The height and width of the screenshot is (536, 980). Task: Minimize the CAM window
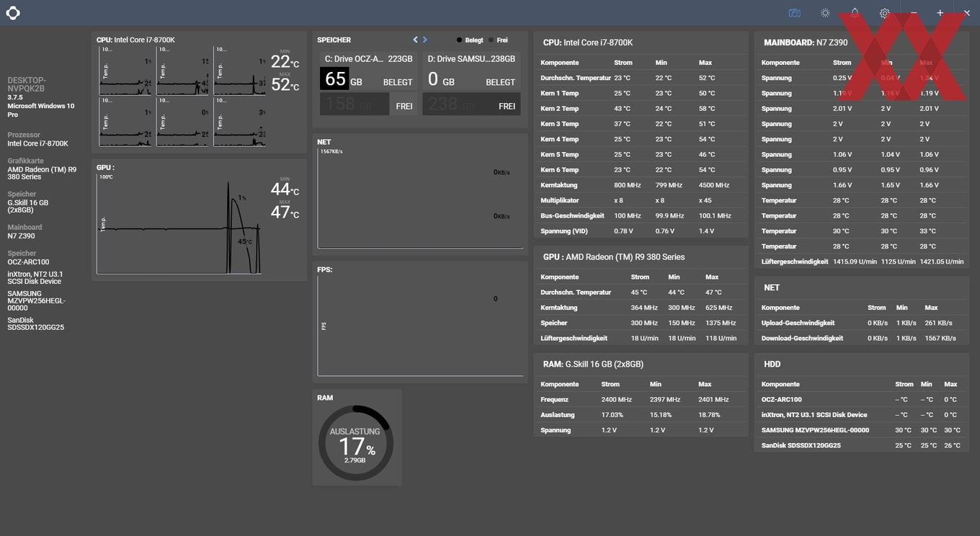tap(914, 13)
